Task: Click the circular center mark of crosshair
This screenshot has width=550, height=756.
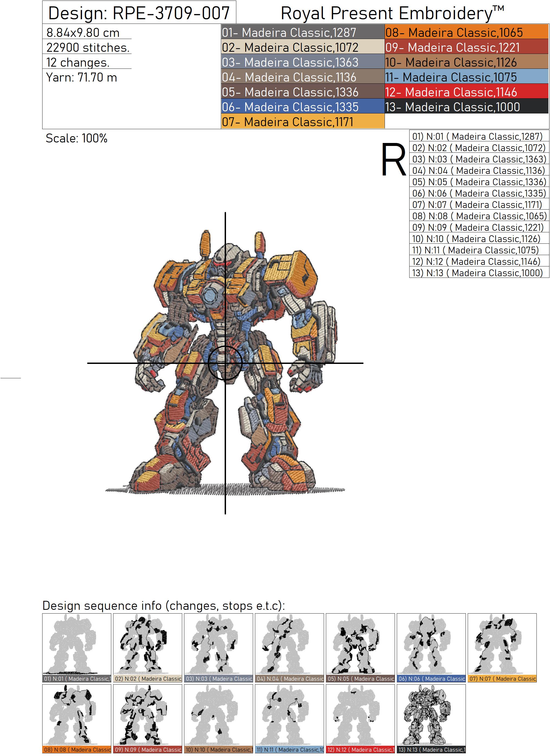Action: pyautogui.click(x=225, y=363)
